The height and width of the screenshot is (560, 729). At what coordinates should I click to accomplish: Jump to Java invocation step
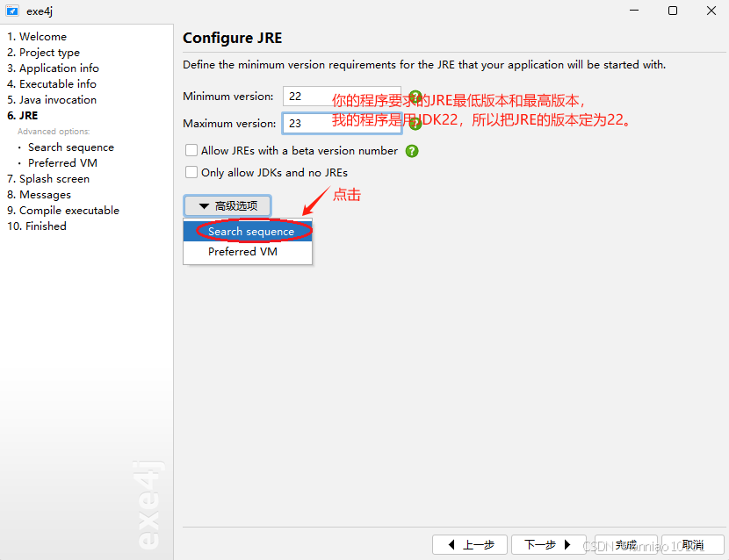pos(52,99)
